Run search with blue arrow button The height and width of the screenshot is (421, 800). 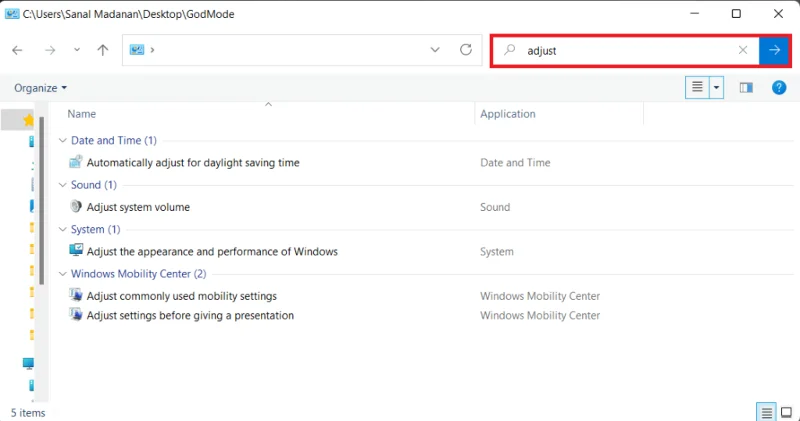coord(774,51)
